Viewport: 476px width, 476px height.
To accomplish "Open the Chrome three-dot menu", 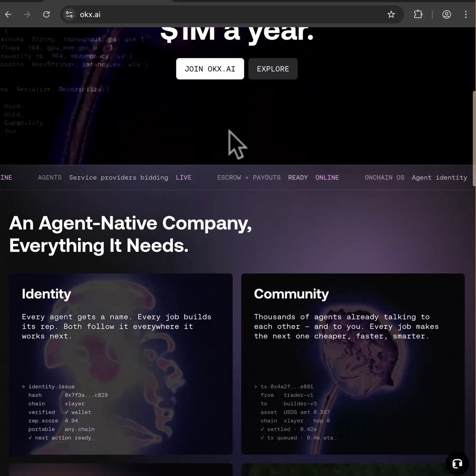I will click(x=466, y=14).
